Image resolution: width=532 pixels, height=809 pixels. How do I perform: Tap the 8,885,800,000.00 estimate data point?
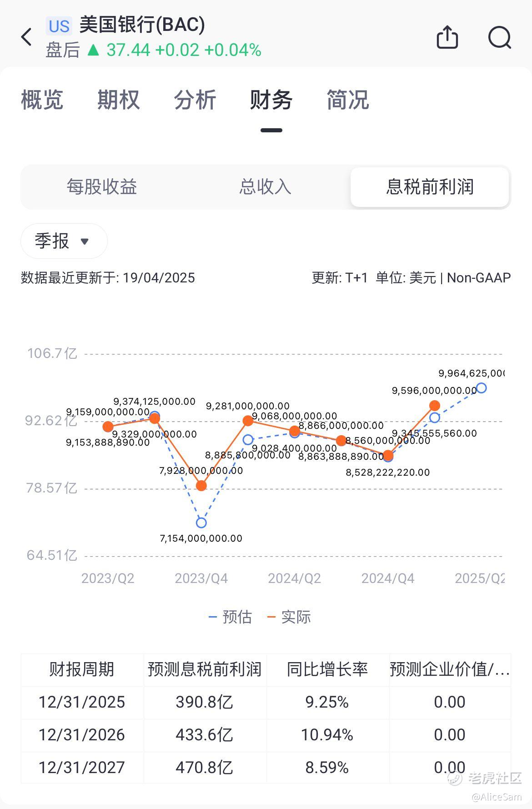pos(248,440)
